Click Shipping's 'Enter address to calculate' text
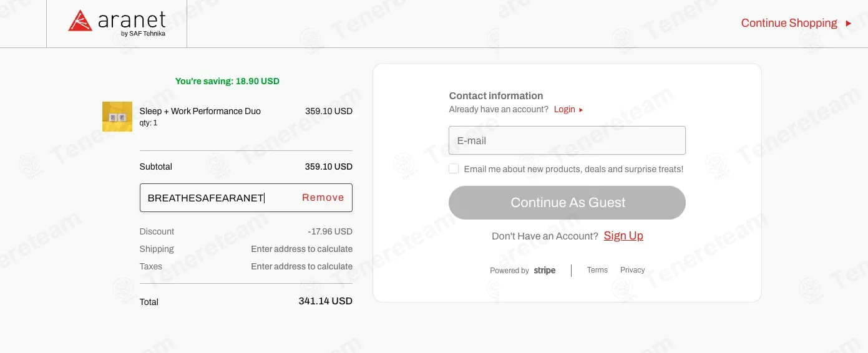 (301, 249)
